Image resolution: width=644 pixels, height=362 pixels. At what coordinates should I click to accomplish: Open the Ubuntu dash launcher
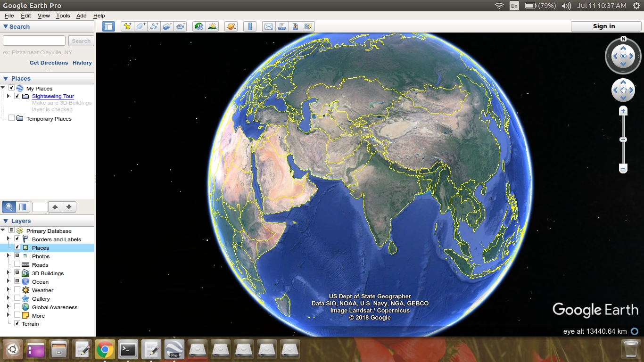coord(12,350)
